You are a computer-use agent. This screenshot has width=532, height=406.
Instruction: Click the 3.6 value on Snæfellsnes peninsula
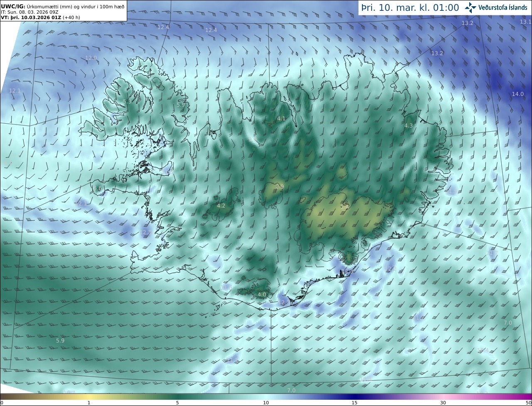(x=98, y=188)
